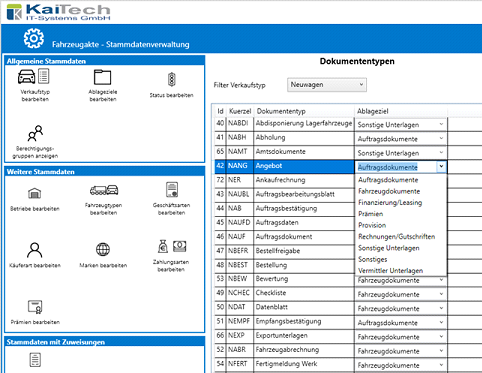This screenshot has width=482, height=373.
Task: Open Prämien bearbeiten certificate icon
Action: (35, 307)
